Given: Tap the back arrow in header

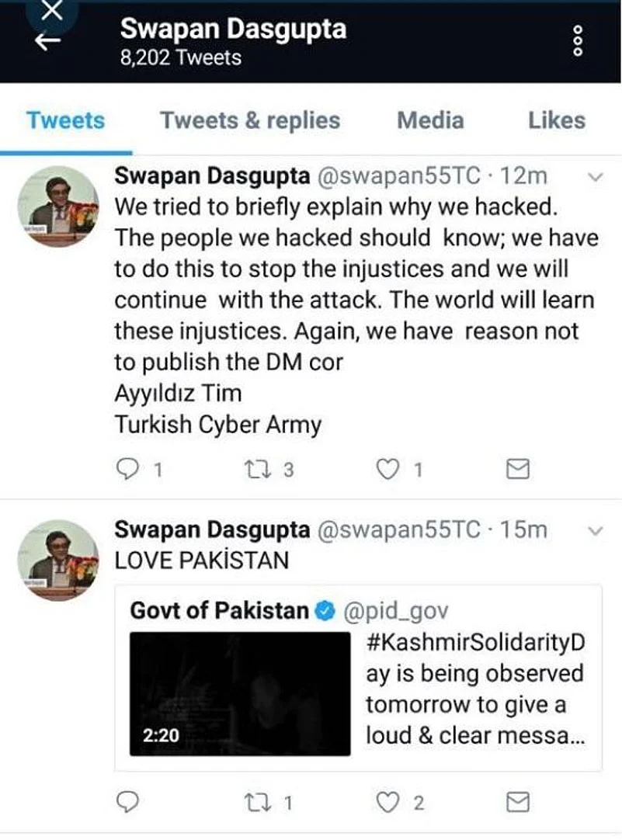Looking at the screenshot, I should click(48, 43).
